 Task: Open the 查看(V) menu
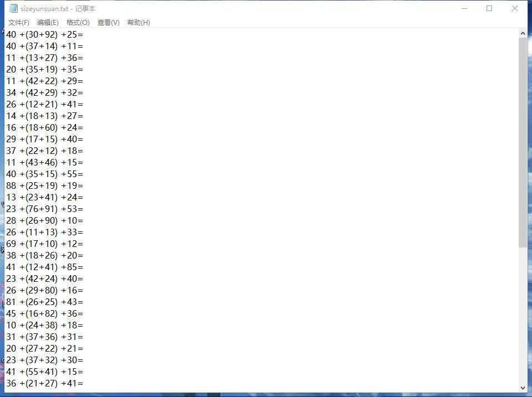[x=108, y=23]
